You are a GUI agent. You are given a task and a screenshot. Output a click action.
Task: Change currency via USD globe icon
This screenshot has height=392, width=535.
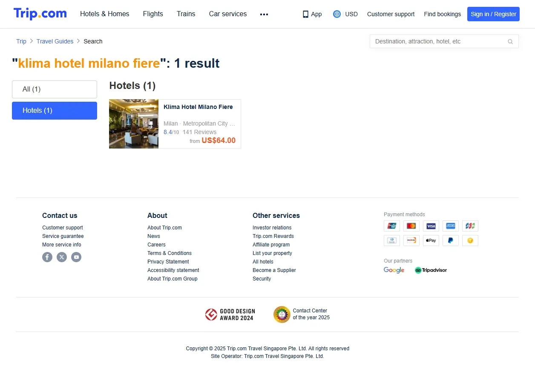(x=337, y=14)
